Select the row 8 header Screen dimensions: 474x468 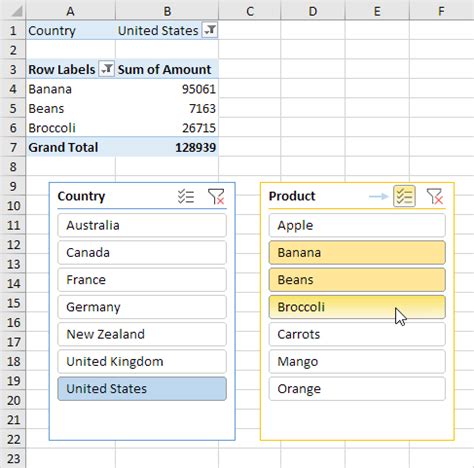tap(13, 167)
